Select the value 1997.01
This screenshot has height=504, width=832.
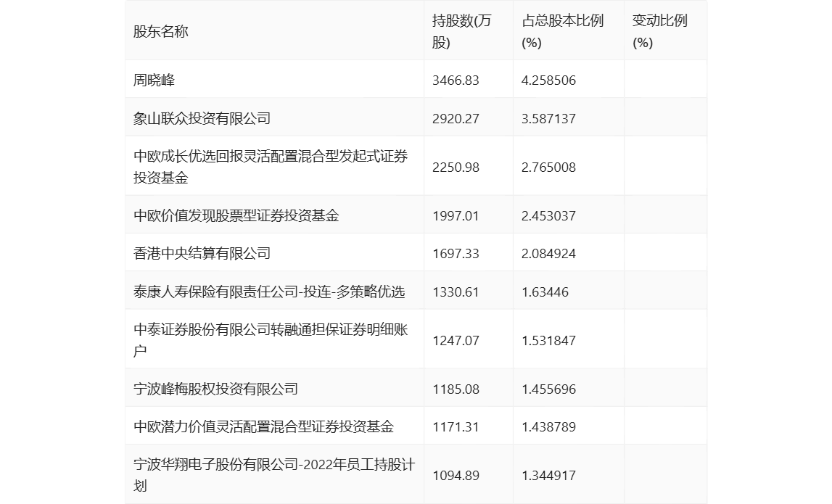(456, 216)
